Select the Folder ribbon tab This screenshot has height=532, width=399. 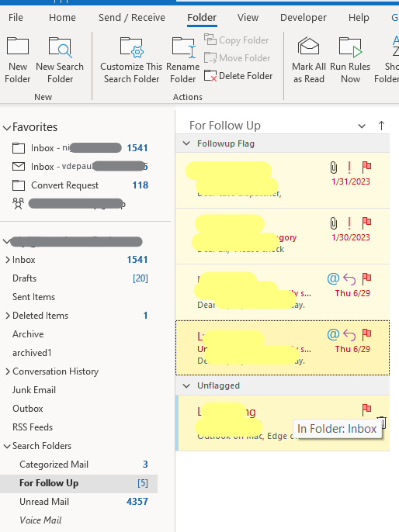tap(202, 17)
